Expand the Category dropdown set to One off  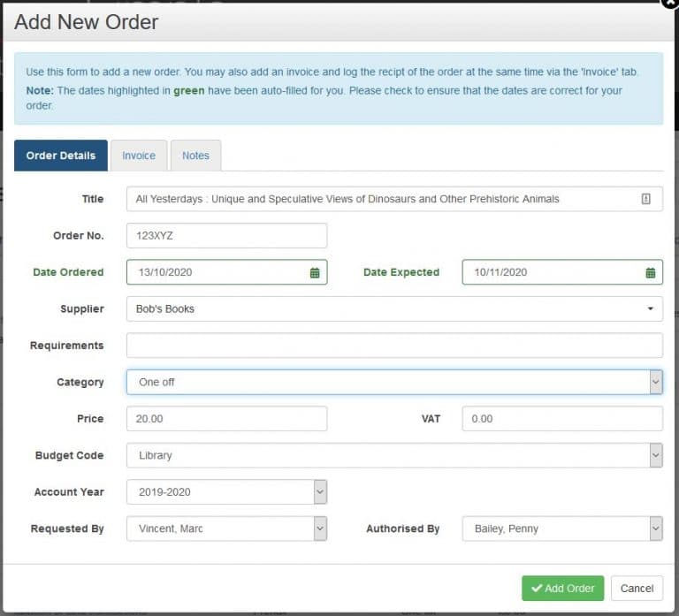click(394, 383)
